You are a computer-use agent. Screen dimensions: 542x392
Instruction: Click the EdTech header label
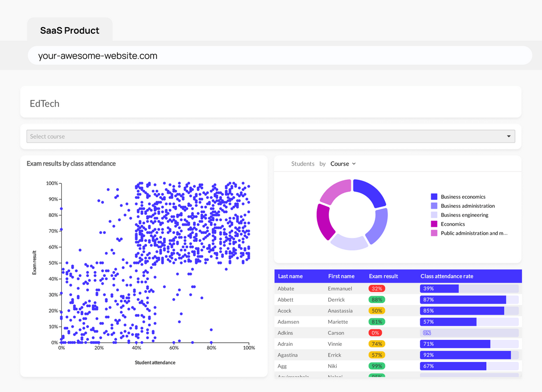pyautogui.click(x=44, y=103)
